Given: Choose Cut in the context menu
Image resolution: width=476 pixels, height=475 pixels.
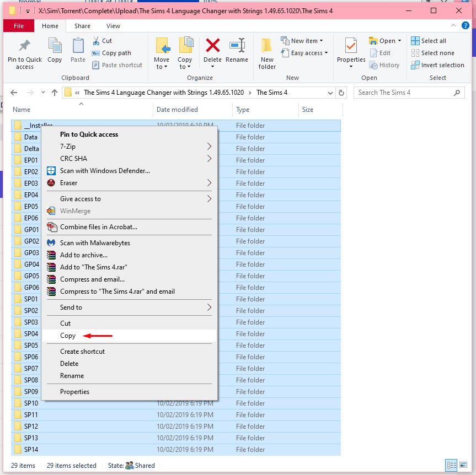Looking at the screenshot, I should (129, 323).
